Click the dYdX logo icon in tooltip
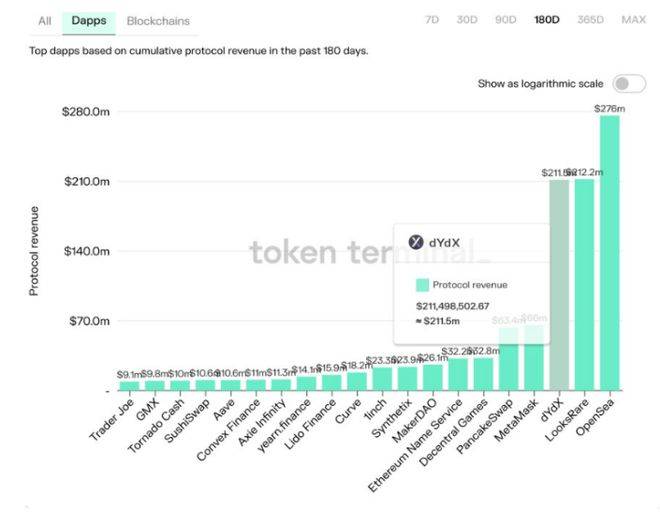Screen dimensions: 660x512 click(x=417, y=241)
